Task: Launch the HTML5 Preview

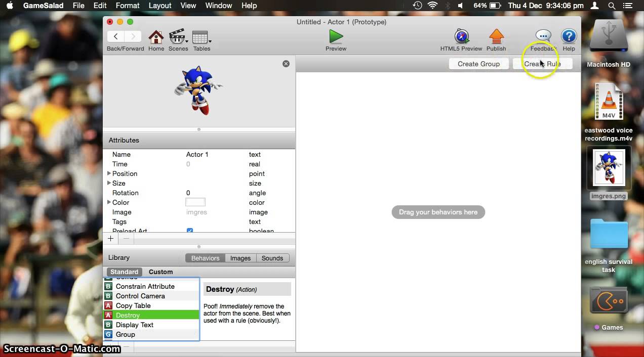Action: click(461, 36)
